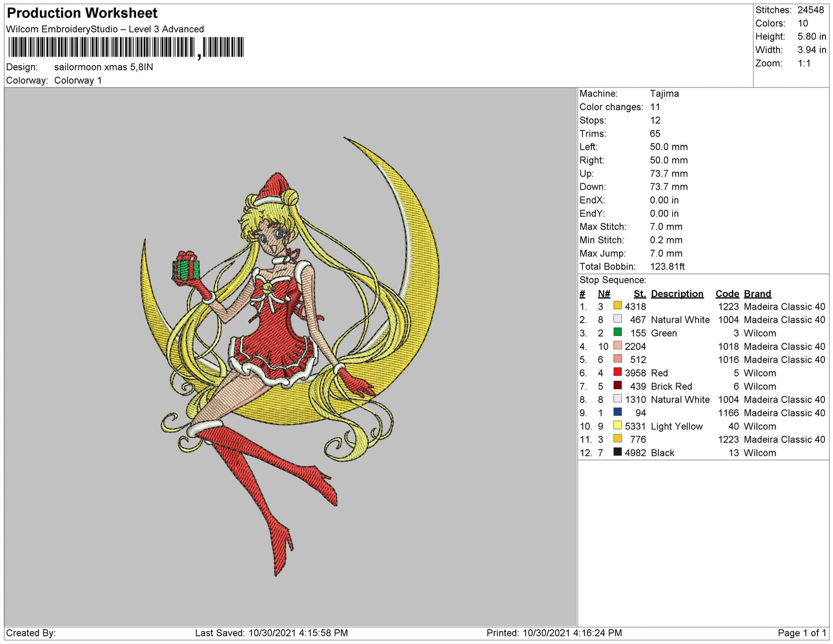833x644 pixels.
Task: Click the 'Brand' column header
Action: click(x=757, y=293)
